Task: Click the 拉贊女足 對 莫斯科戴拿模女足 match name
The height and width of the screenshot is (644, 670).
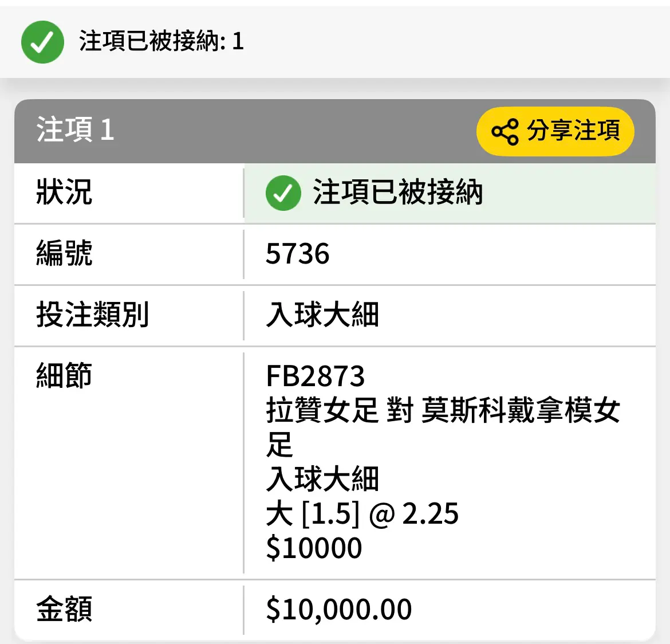Action: 443,427
